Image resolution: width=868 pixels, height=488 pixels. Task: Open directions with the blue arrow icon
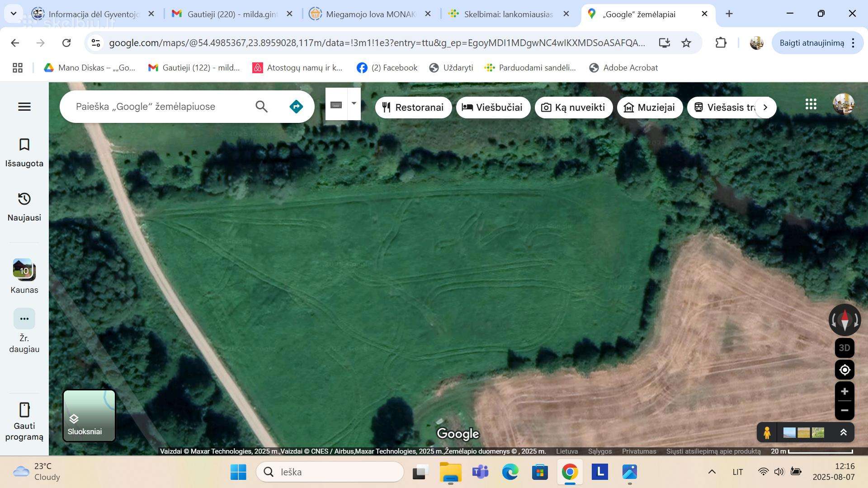[296, 107]
